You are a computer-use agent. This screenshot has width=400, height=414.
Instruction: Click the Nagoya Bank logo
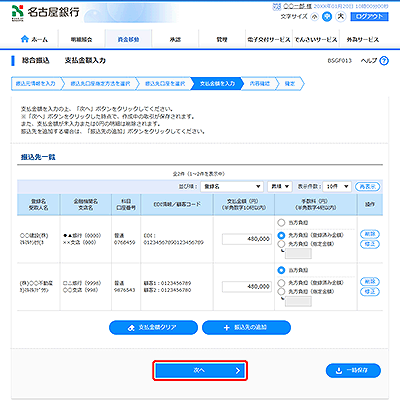point(46,13)
